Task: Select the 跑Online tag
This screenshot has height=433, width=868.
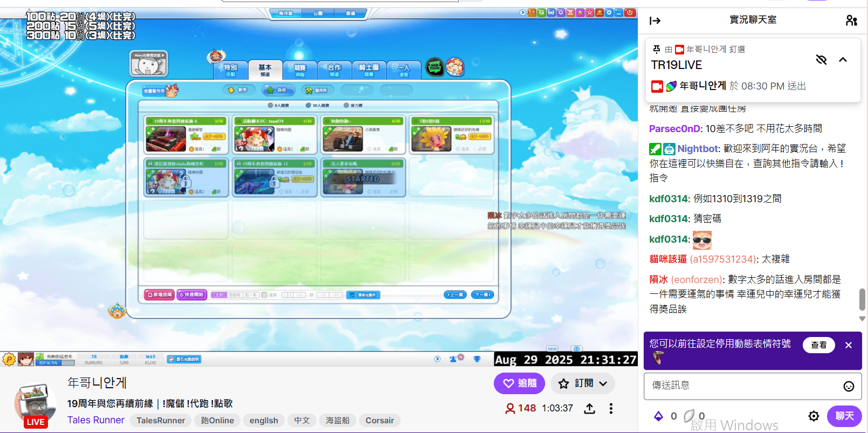Action: 217,421
